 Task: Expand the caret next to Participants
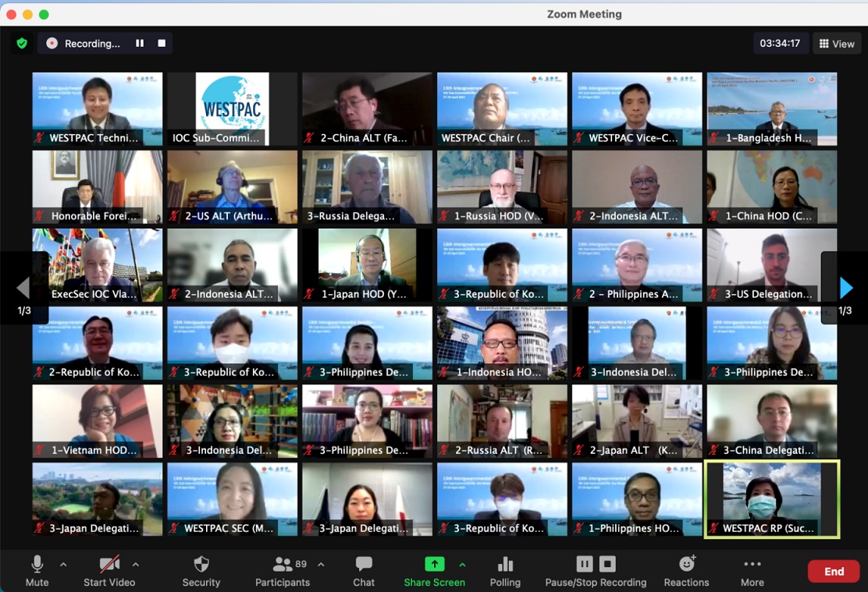[321, 565]
